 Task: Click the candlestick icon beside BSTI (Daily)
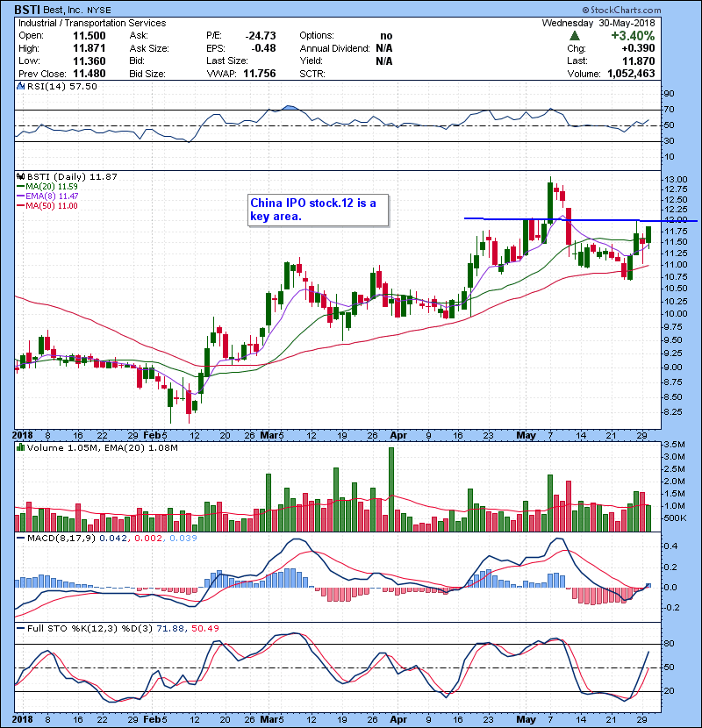(20, 176)
